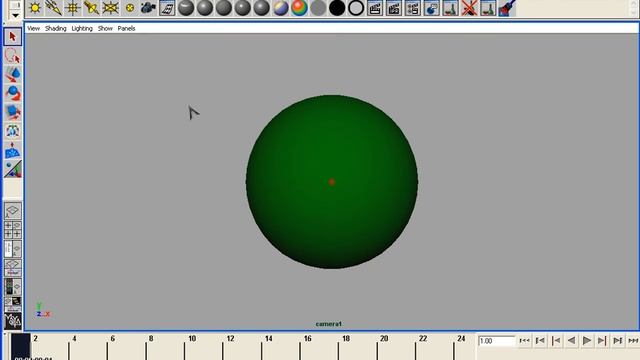Choose the Select tool arrow in the toolbox
This screenshot has height=360, width=640.
point(13,37)
